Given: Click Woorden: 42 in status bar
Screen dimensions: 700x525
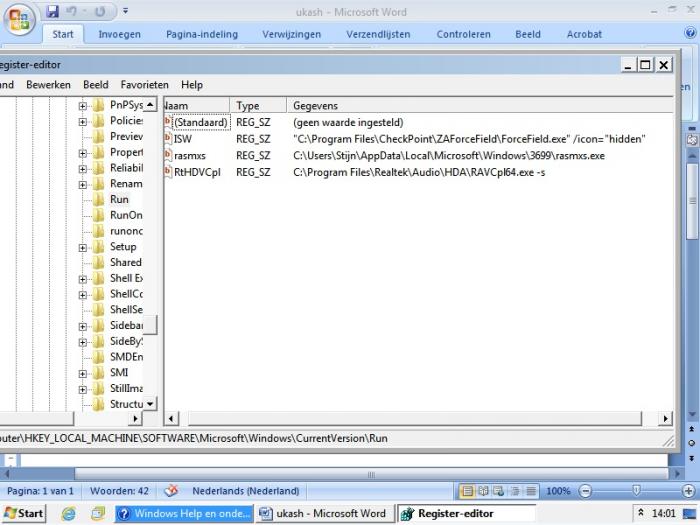Looking at the screenshot, I should (119, 491).
